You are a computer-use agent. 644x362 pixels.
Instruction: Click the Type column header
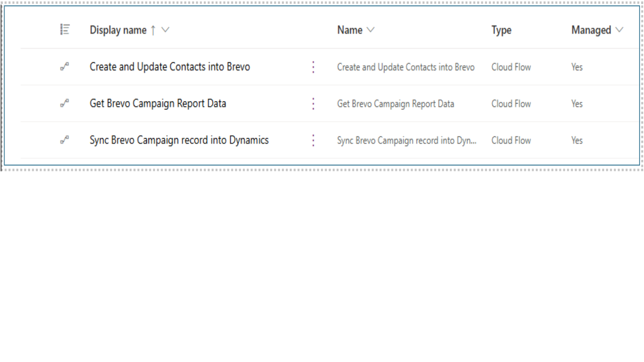(501, 30)
